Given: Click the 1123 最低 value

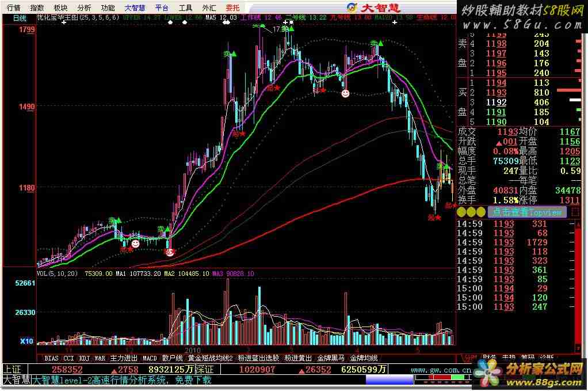Looking at the screenshot, I should click(x=570, y=161).
